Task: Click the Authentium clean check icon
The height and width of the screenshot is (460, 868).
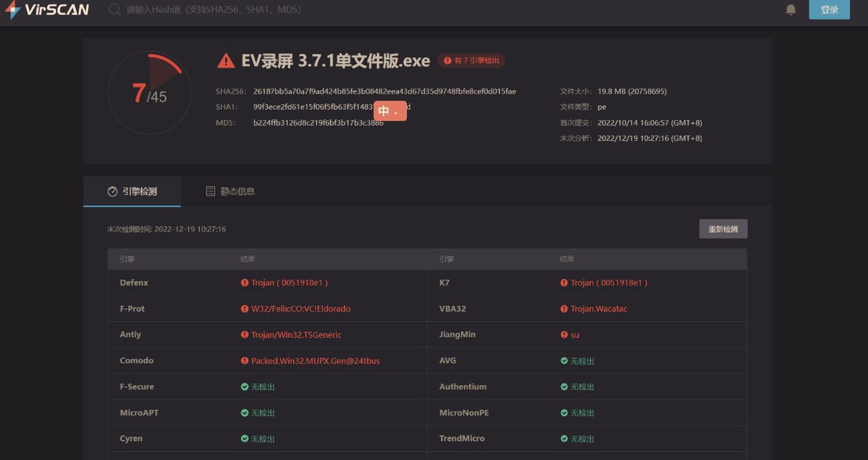Action: point(564,387)
